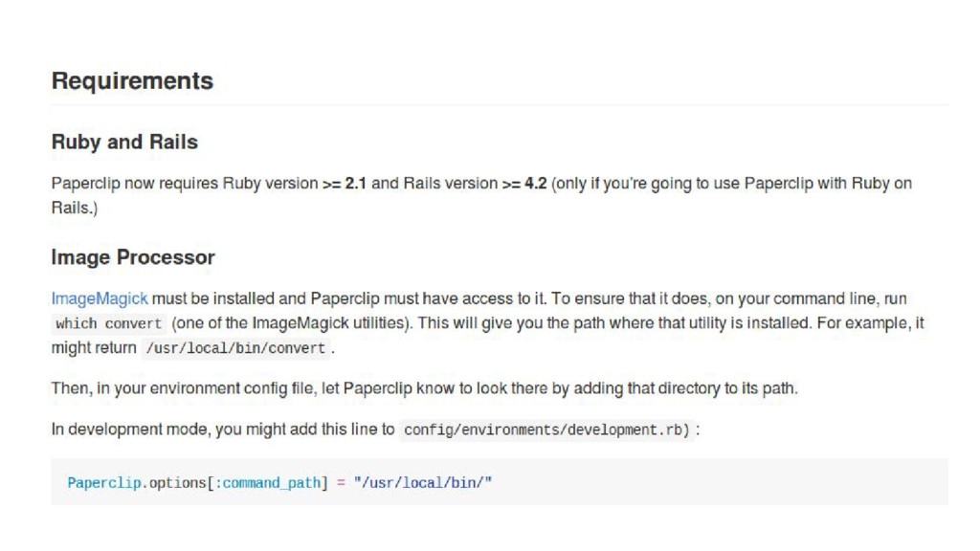Click the Paperclip constant in code block
Screen dimensions: 980x551
click(104, 483)
